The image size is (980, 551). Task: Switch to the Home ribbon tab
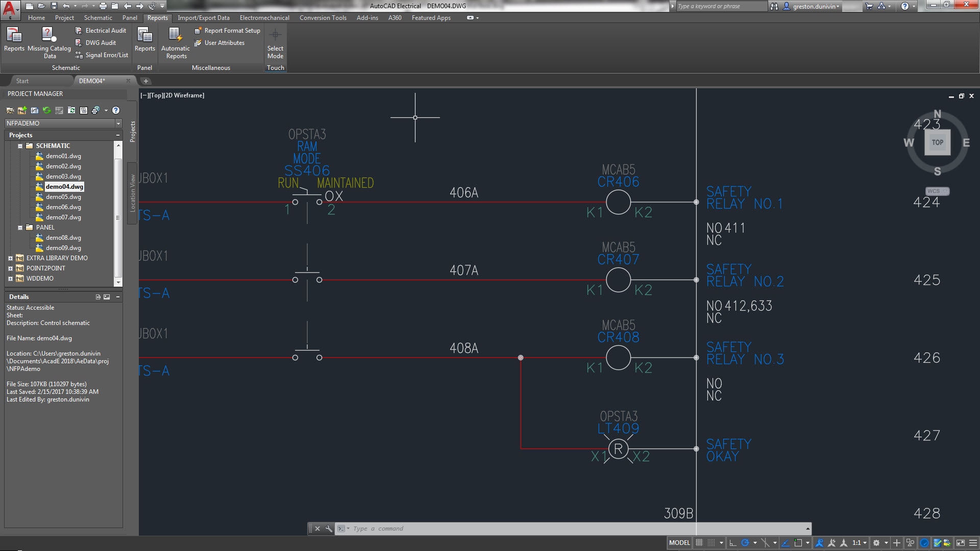[36, 18]
